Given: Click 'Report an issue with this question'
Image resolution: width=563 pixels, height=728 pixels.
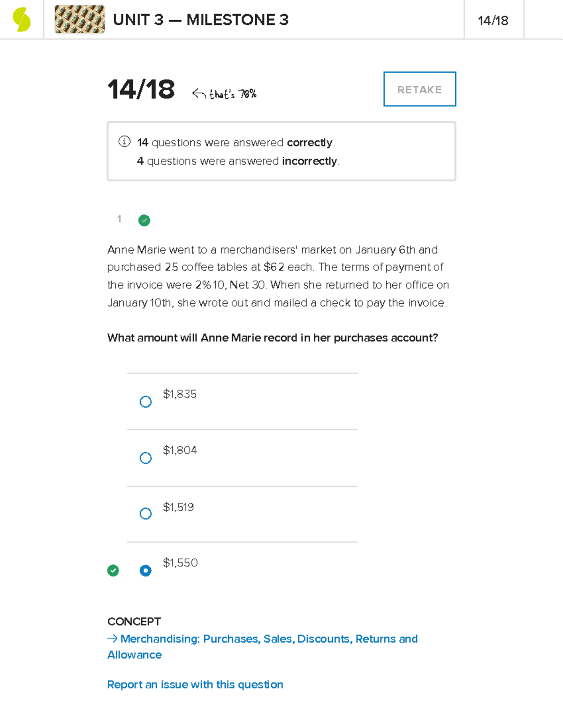Looking at the screenshot, I should 195,684.
